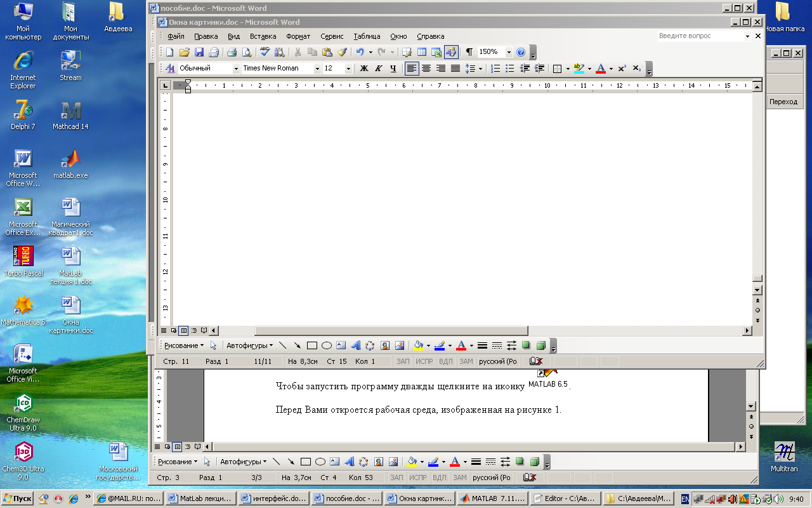Viewport: 812px width, 508px height.
Task: Insert clip art from the front window's drawing toolbar
Action: pyautogui.click(x=384, y=345)
